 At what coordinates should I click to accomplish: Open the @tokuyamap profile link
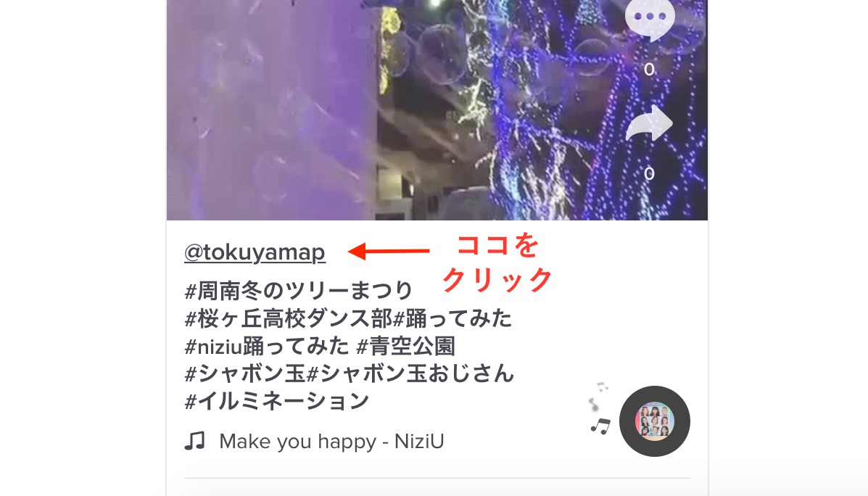tap(255, 252)
